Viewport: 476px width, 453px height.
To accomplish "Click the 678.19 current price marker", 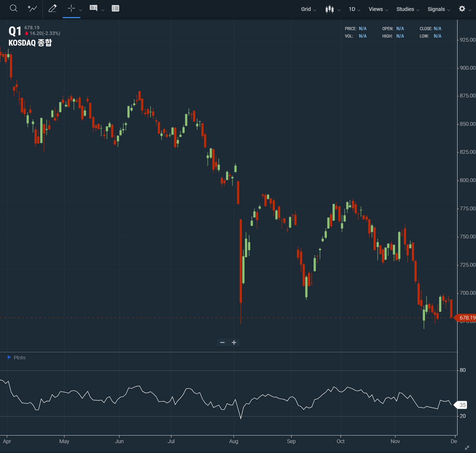I will click(466, 318).
